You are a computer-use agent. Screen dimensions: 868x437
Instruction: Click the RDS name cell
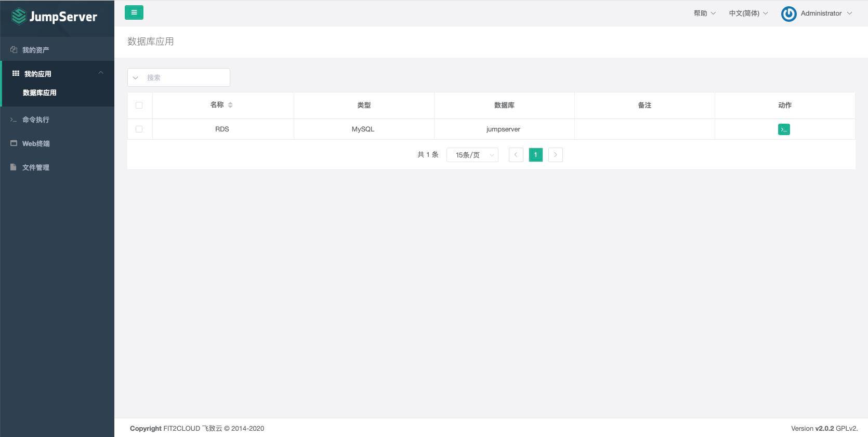222,129
